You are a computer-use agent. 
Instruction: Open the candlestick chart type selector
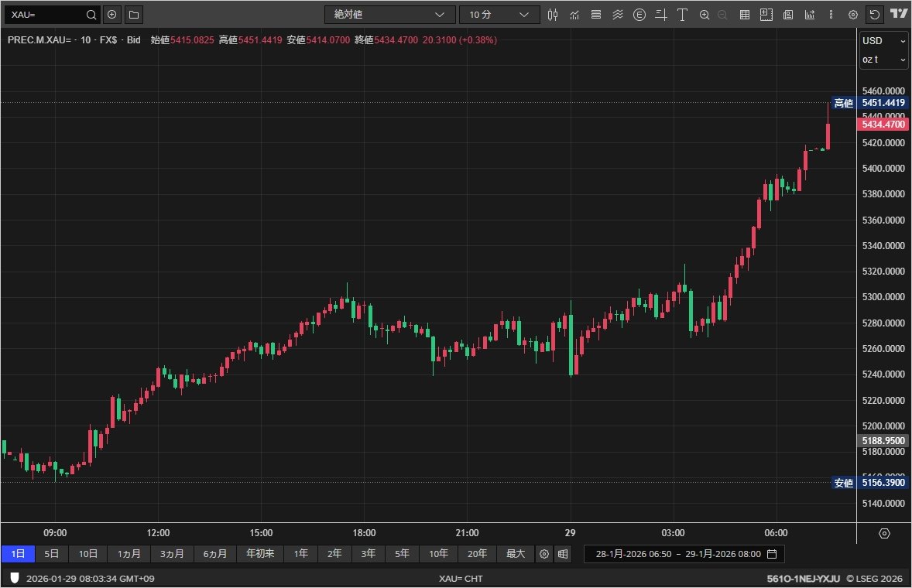click(x=553, y=15)
